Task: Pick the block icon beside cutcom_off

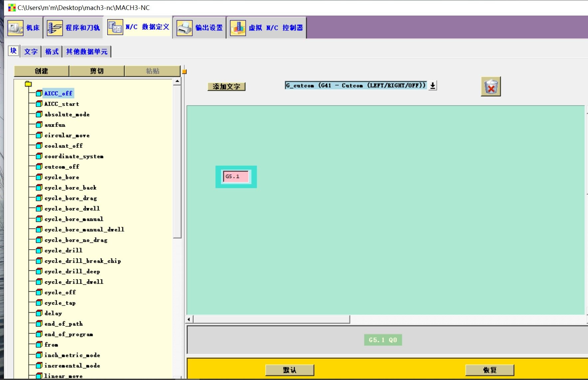Action: click(x=39, y=166)
